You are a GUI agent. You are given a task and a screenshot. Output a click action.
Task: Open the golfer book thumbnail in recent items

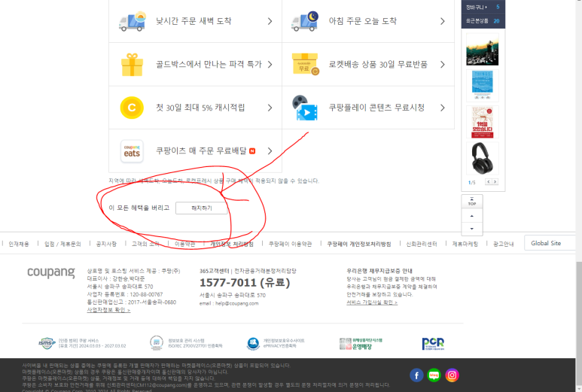pos(483,50)
